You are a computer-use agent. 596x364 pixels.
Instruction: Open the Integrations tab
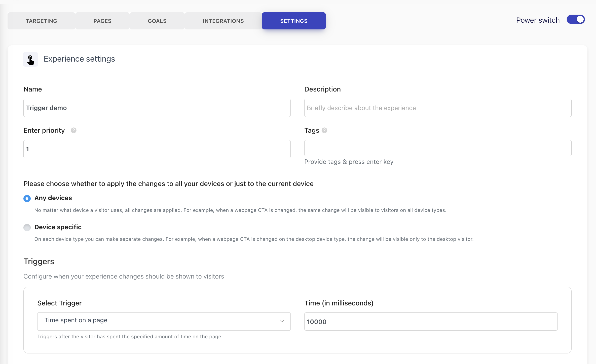223,21
